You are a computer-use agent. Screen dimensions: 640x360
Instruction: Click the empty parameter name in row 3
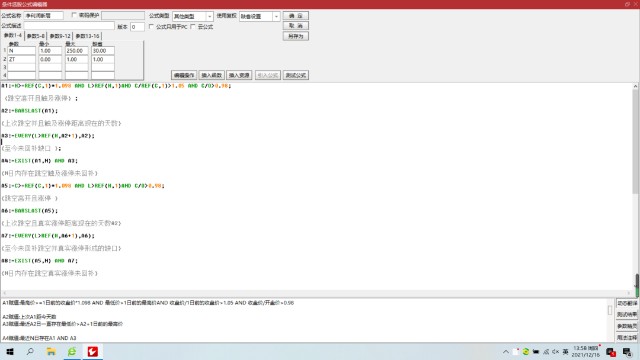[22, 67]
